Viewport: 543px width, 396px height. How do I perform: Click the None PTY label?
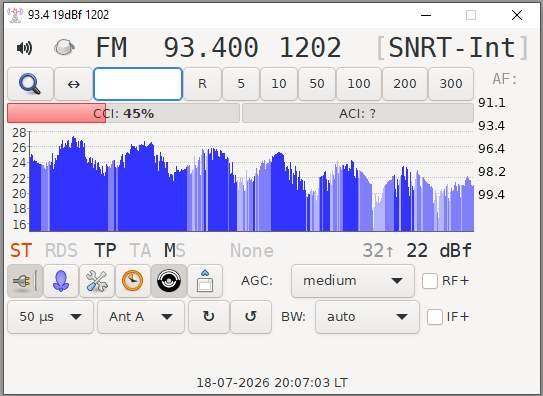tap(252, 250)
